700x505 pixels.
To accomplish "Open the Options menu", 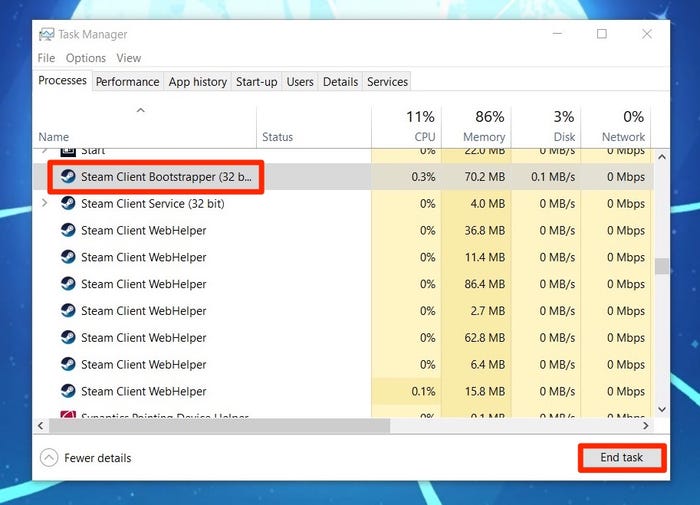I will click(86, 58).
